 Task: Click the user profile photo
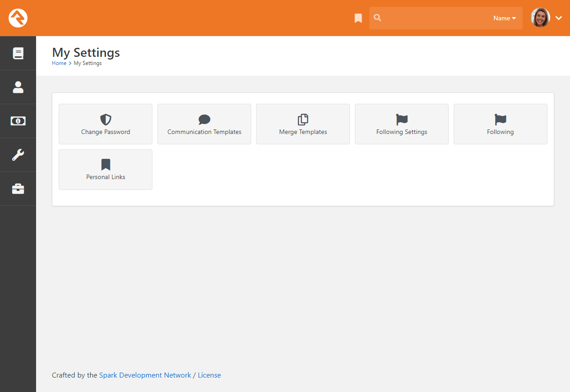[x=541, y=18]
